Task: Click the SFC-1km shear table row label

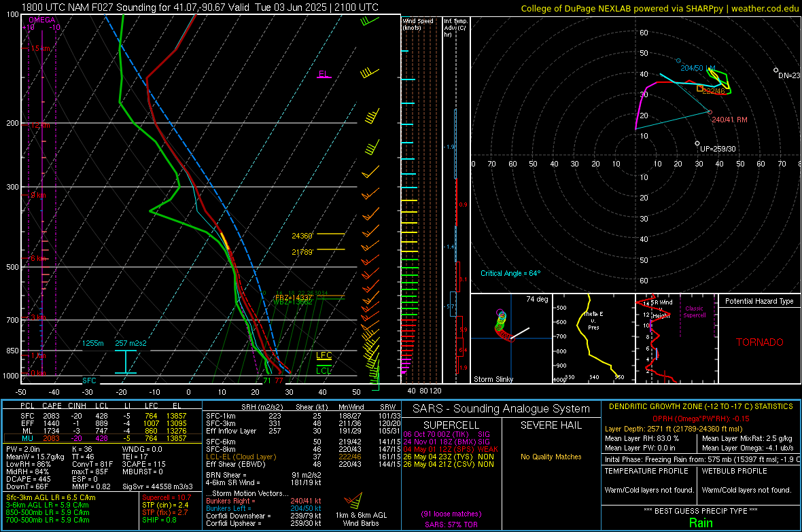Action: [221, 416]
